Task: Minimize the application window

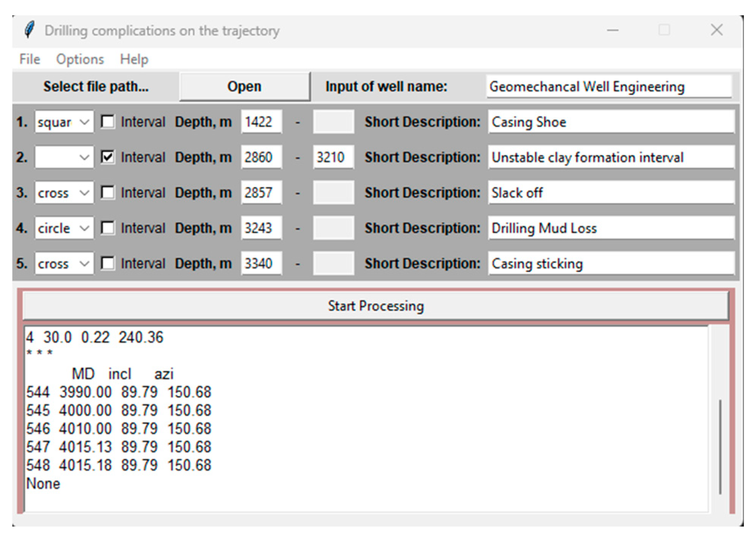Action: tap(613, 30)
